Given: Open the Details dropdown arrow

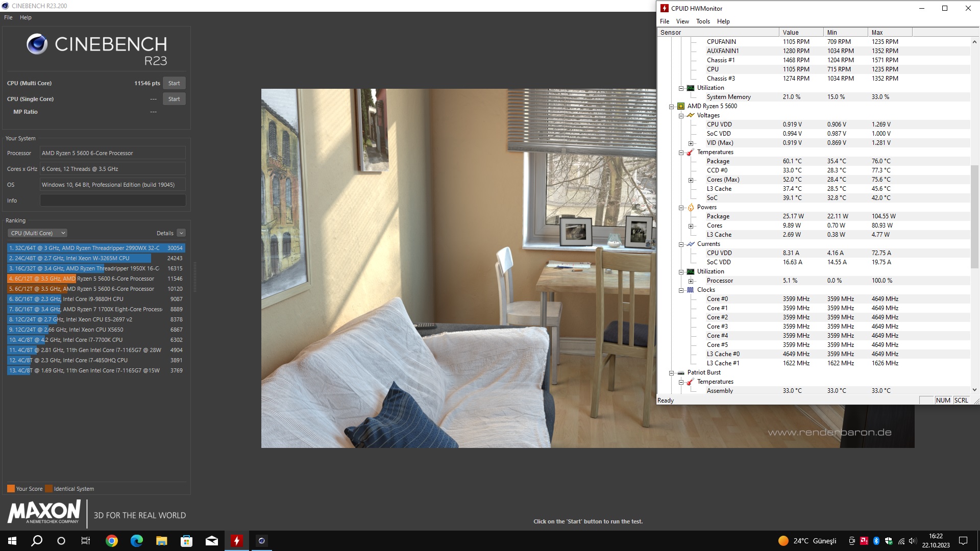Looking at the screenshot, I should 181,233.
